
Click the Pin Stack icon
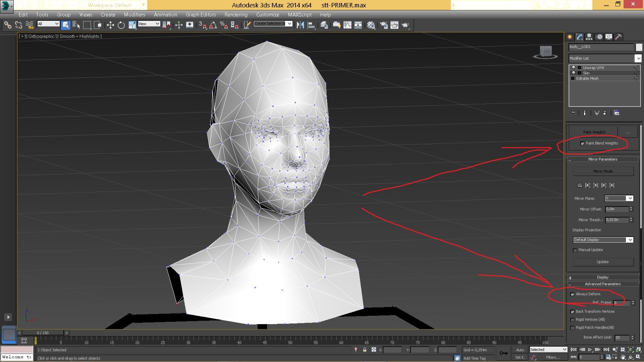coord(574,113)
